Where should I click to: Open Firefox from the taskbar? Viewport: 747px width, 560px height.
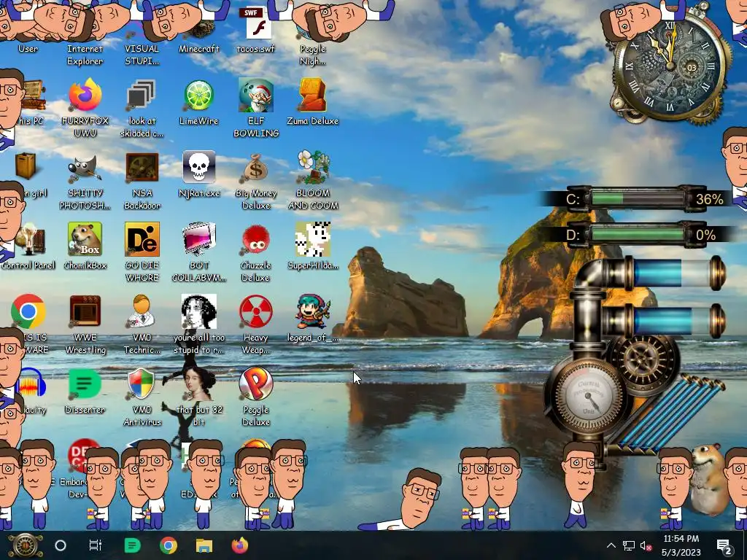pyautogui.click(x=240, y=545)
